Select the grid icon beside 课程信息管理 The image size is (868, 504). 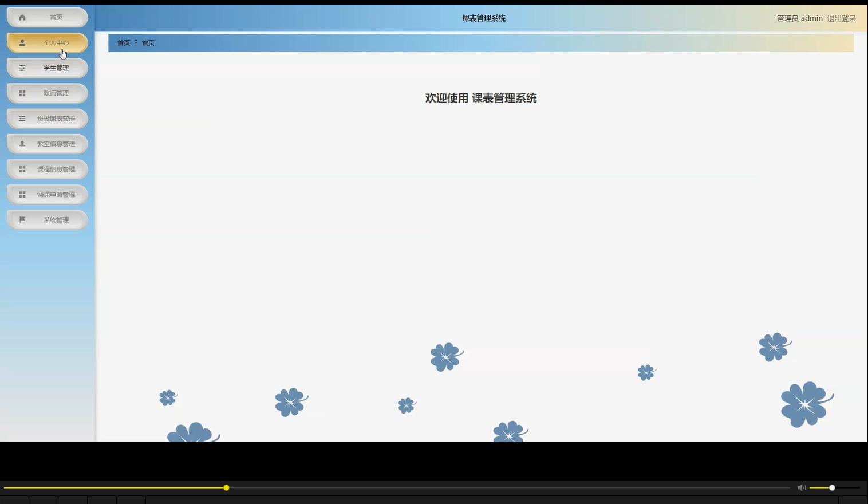coord(22,168)
